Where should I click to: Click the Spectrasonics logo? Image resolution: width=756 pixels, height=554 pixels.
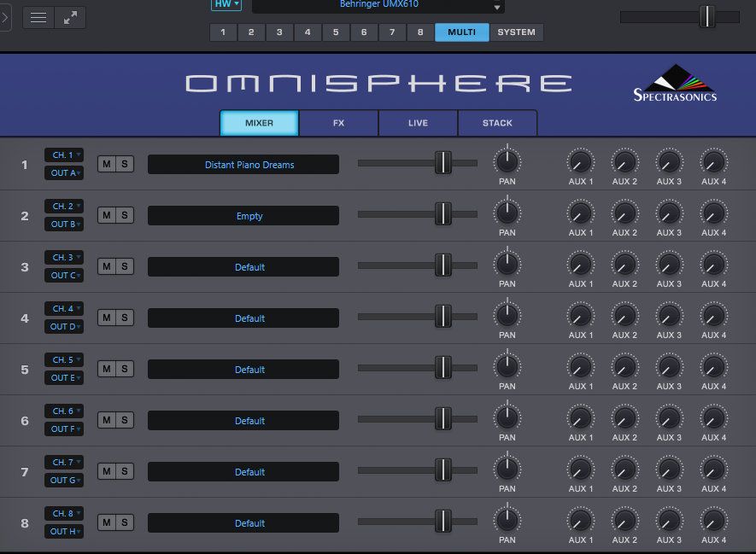(675, 85)
